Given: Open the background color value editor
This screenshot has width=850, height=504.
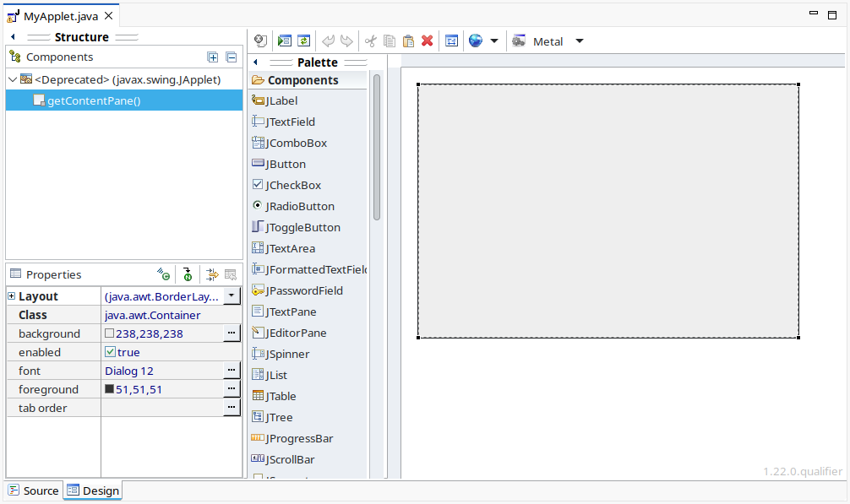Looking at the screenshot, I should pyautogui.click(x=232, y=333).
